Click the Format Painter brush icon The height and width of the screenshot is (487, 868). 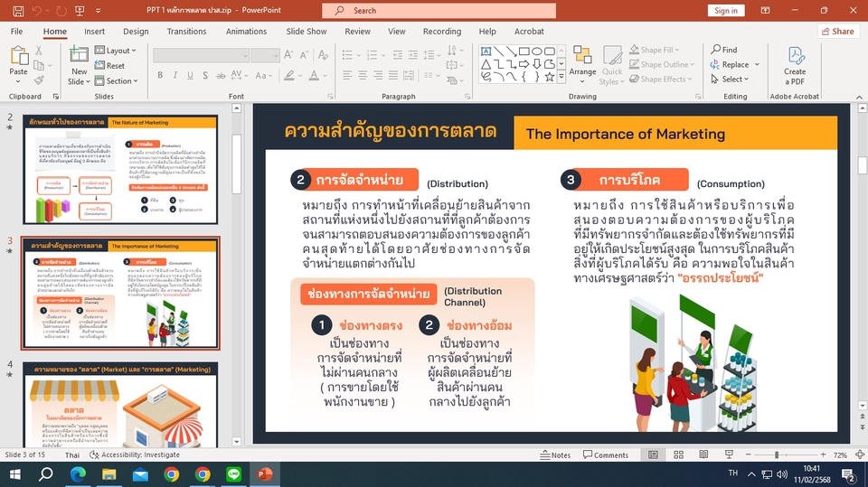click(x=39, y=80)
